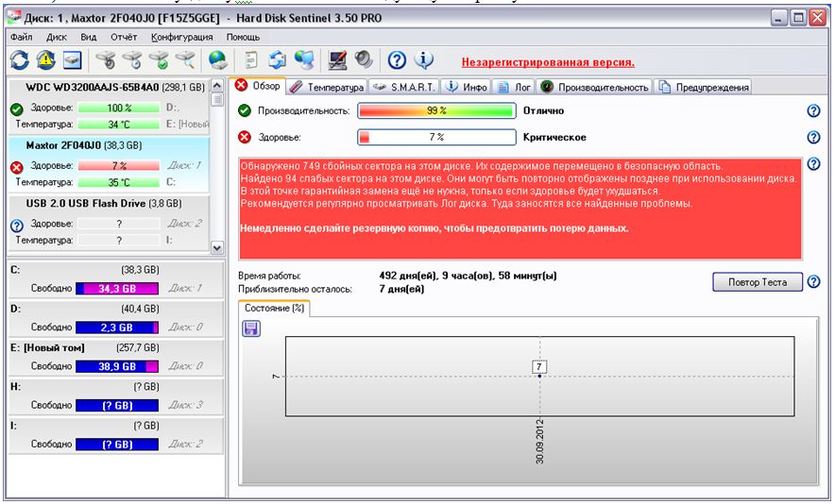835x504 pixels.
Task: Click the Критическое health status text
Action: 554,137
